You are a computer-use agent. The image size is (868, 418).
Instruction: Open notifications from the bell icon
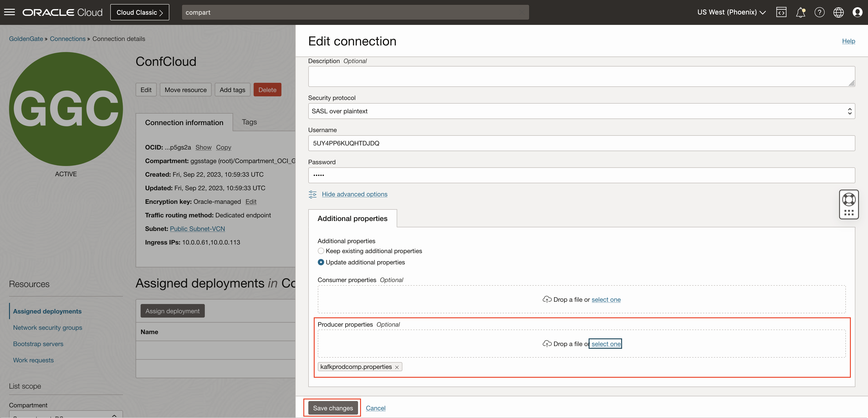pyautogui.click(x=801, y=12)
